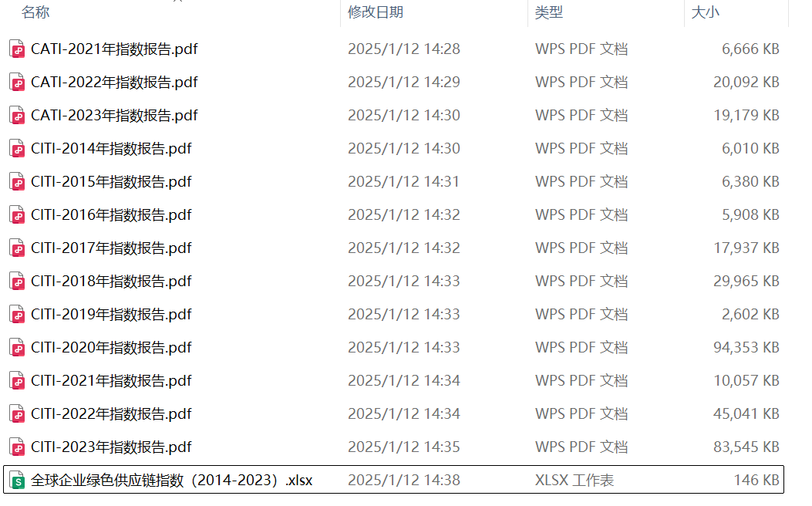The width and height of the screenshot is (812, 506).
Task: Sort files by the 名称 column header
Action: (35, 12)
